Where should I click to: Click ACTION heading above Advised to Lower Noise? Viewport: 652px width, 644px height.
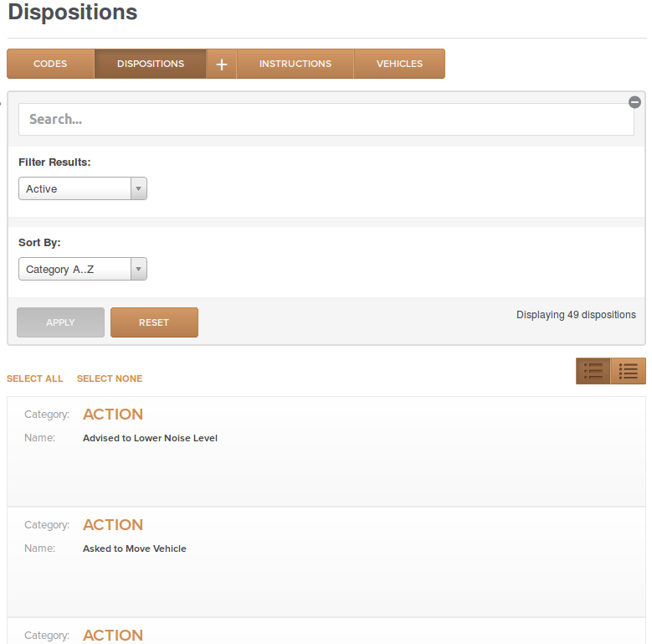click(113, 415)
